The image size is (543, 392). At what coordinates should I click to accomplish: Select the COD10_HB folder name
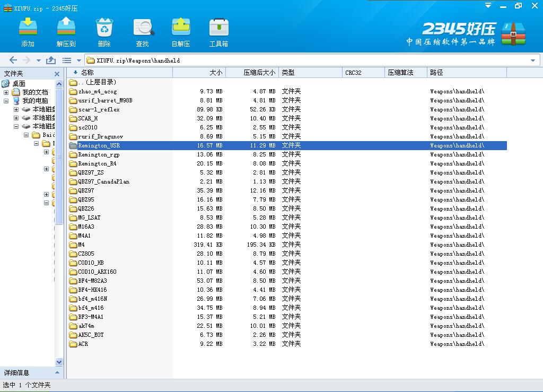[91, 263]
